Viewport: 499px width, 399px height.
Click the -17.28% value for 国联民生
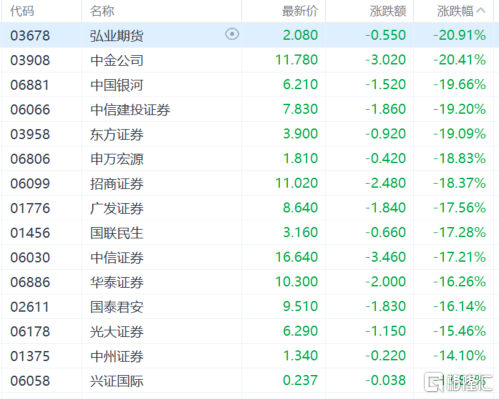coord(460,233)
